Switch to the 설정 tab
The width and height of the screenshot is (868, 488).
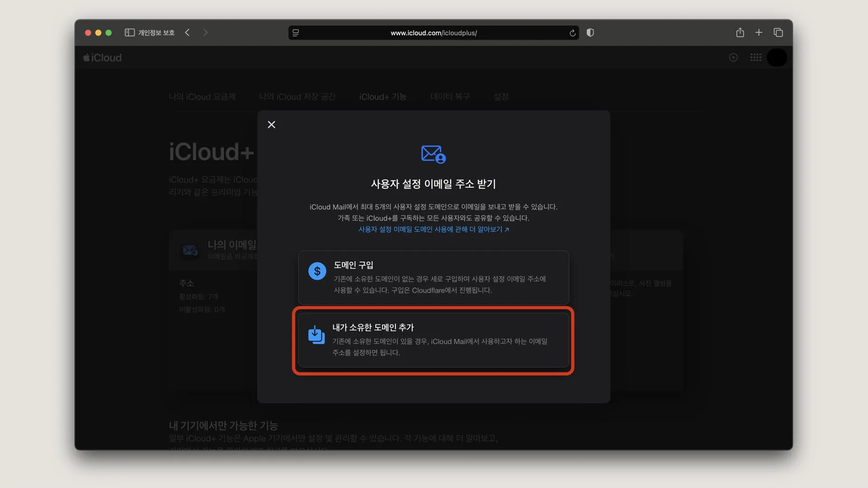501,97
